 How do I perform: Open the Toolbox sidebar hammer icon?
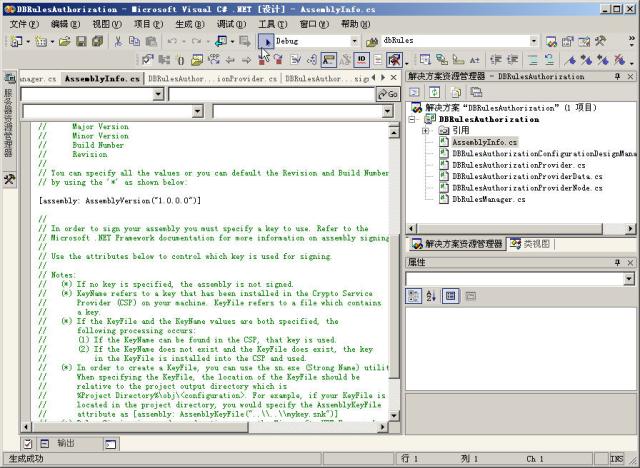click(x=9, y=179)
